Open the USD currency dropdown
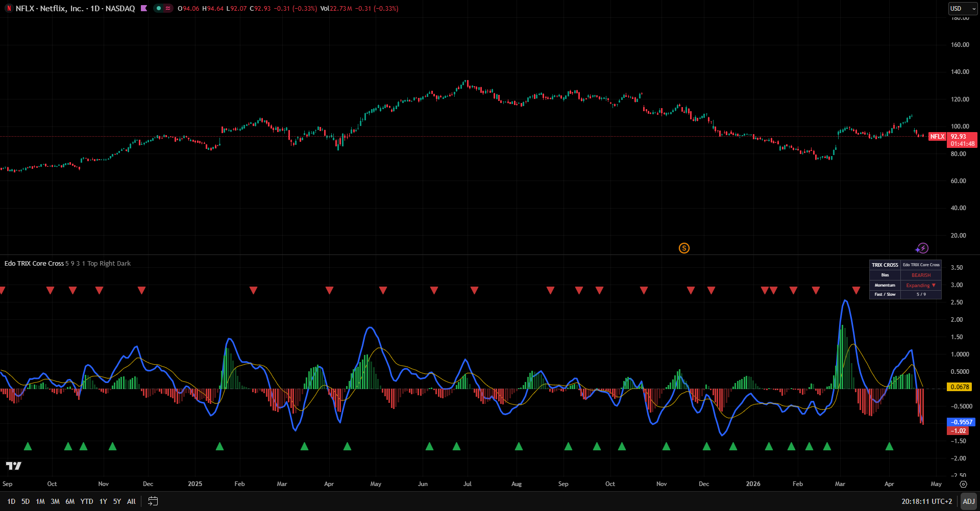Viewport: 980px width, 511px height. (x=963, y=9)
